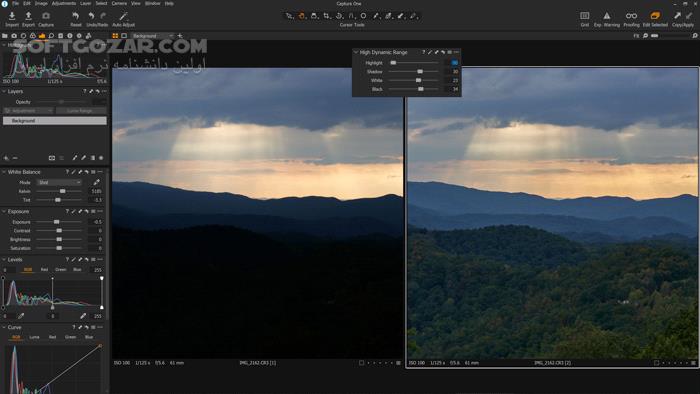
Task: Click the Luma Range button
Action: coord(81,111)
